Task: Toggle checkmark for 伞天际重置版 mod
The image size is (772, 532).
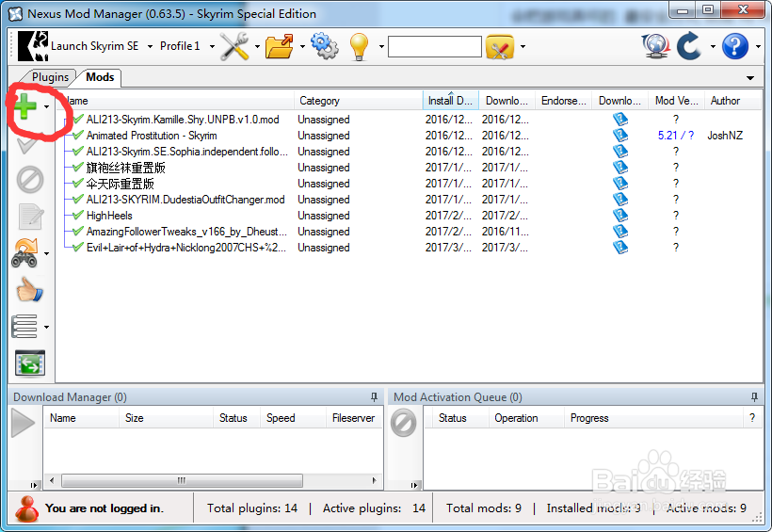Action: coord(78,184)
